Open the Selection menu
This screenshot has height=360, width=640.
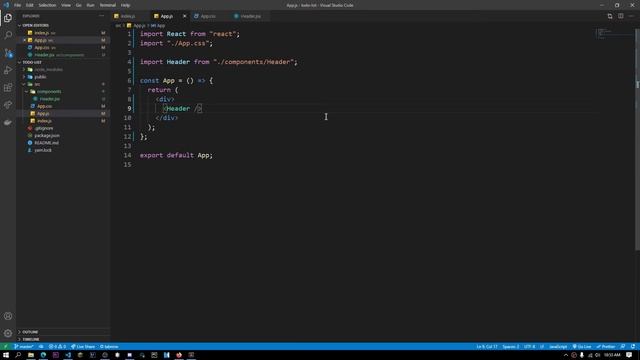(x=47, y=5)
